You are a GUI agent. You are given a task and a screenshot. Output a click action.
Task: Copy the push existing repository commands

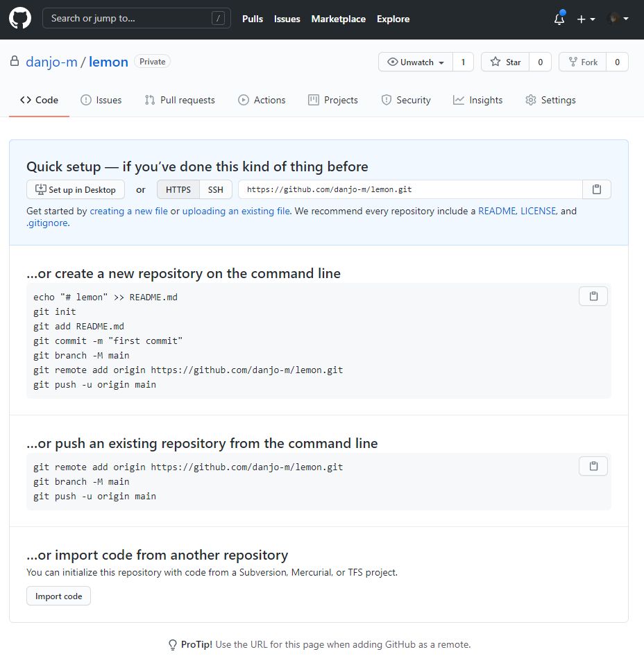[593, 466]
